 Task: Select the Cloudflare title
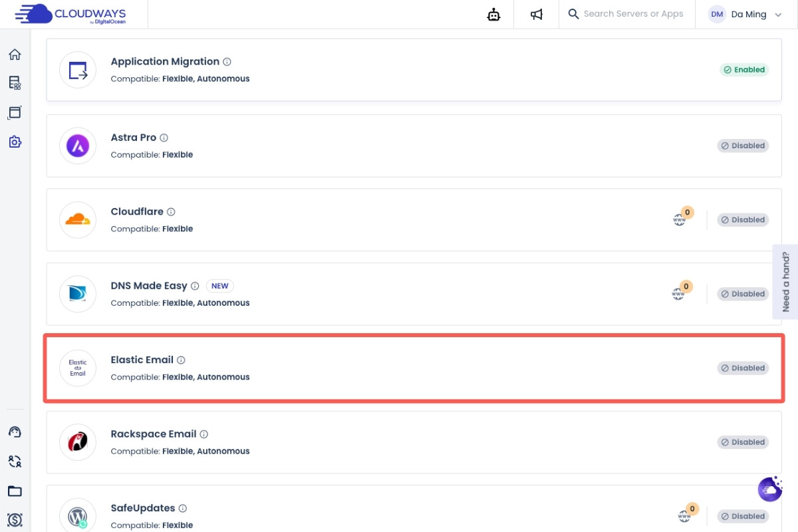pos(137,212)
